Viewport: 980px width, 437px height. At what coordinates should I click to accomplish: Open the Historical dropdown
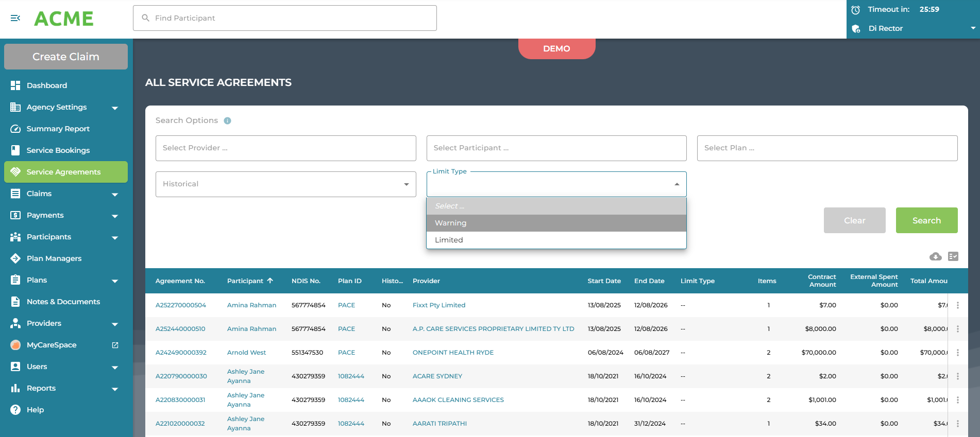[x=285, y=184]
